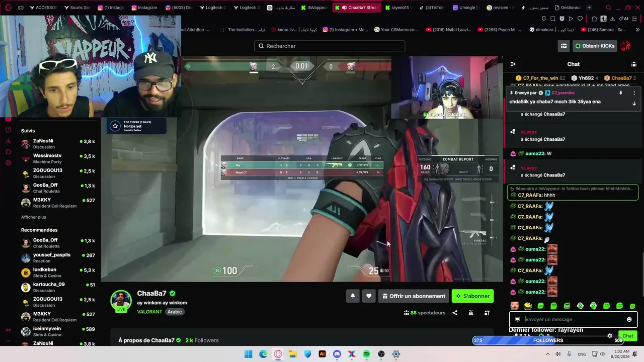Viewport: 644px width, 362px height.
Task: Open chat settings gear icon
Action: click(x=610, y=336)
